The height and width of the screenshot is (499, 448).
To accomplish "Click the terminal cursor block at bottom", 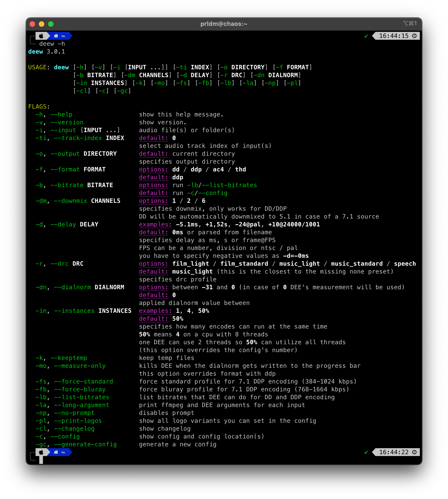I will (41, 460).
